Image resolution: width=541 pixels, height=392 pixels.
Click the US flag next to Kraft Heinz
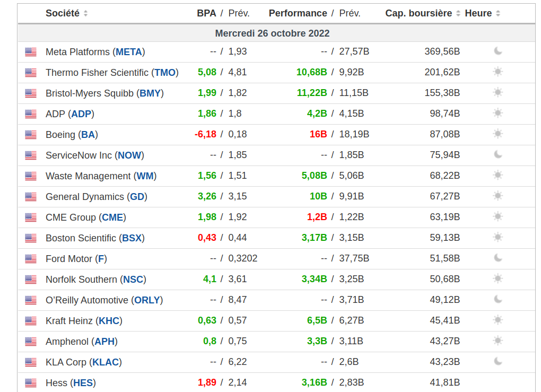tap(31, 321)
